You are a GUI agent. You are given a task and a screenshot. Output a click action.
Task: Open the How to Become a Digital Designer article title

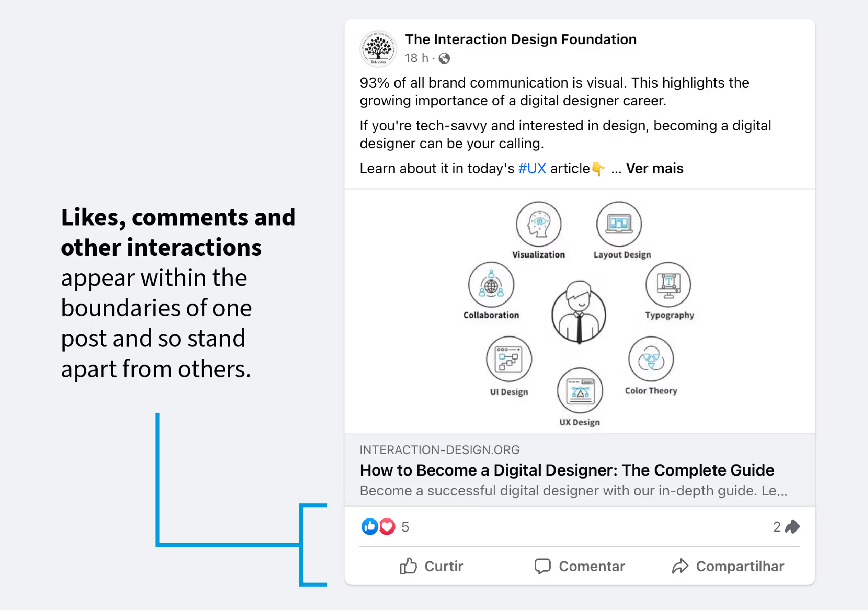click(567, 470)
